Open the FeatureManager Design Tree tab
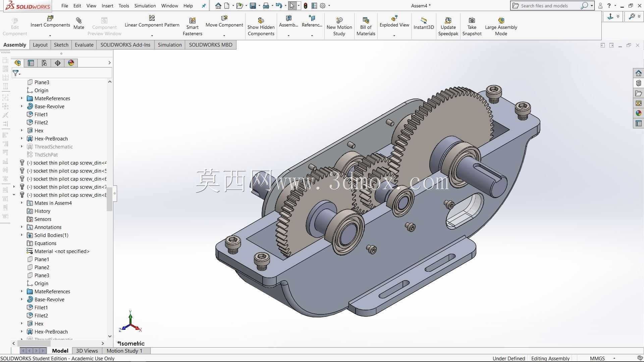 17,63
